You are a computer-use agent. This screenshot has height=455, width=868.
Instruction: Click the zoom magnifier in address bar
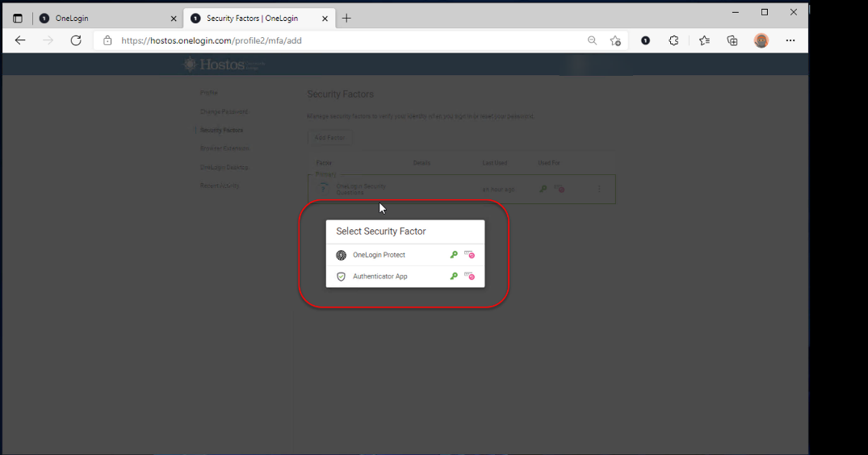pyautogui.click(x=592, y=40)
